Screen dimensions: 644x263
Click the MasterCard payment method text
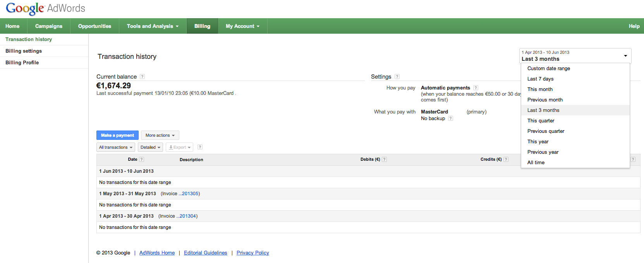point(434,112)
